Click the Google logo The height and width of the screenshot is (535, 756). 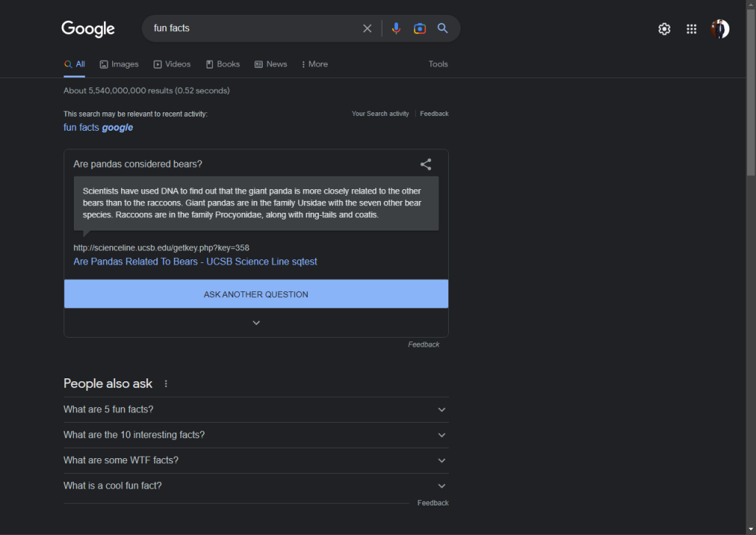coord(88,29)
